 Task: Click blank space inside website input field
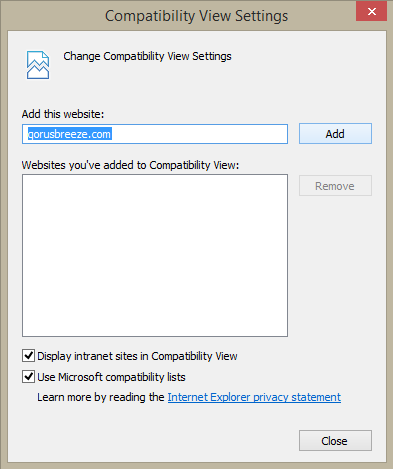pyautogui.click(x=200, y=134)
